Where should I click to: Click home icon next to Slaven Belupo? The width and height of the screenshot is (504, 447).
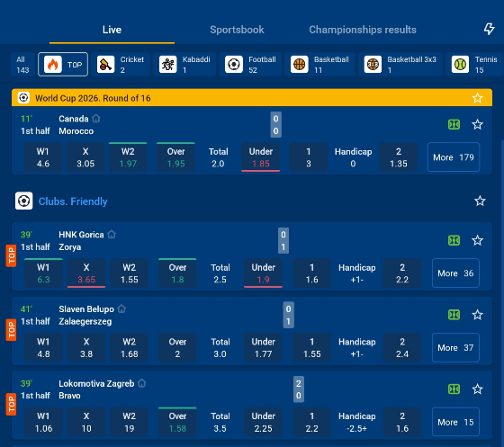point(121,308)
